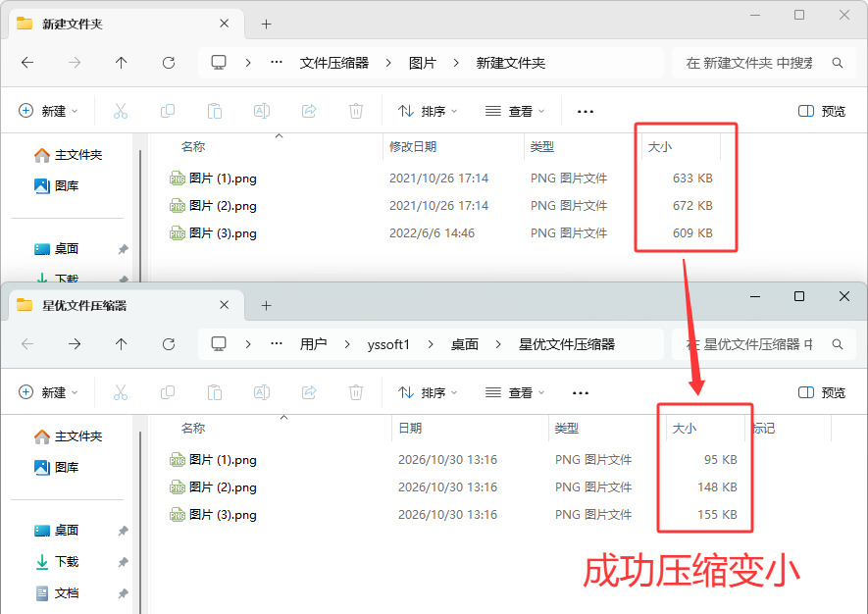
Task: Click the paste icon in 星优文件压缩器 window
Action: point(215,392)
